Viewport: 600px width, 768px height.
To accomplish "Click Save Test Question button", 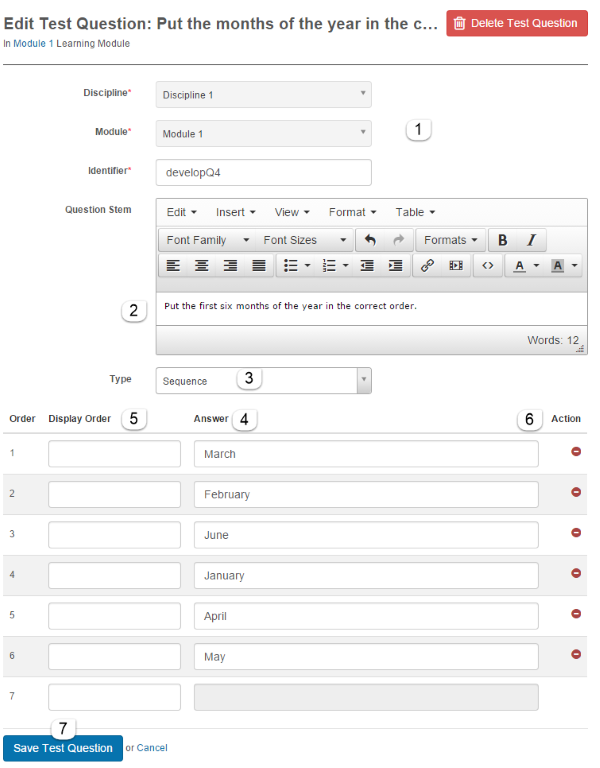I will coord(63,748).
